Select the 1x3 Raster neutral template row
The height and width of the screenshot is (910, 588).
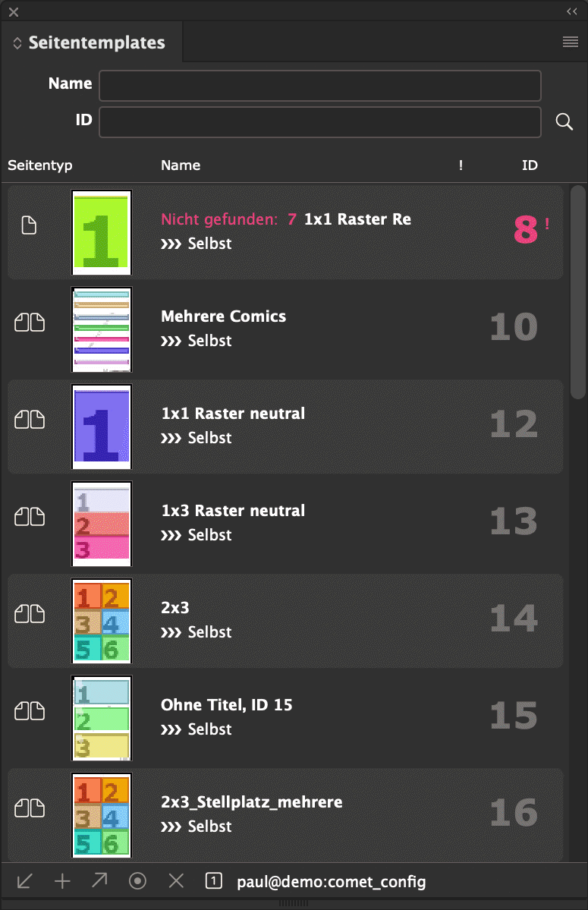tap(285, 524)
